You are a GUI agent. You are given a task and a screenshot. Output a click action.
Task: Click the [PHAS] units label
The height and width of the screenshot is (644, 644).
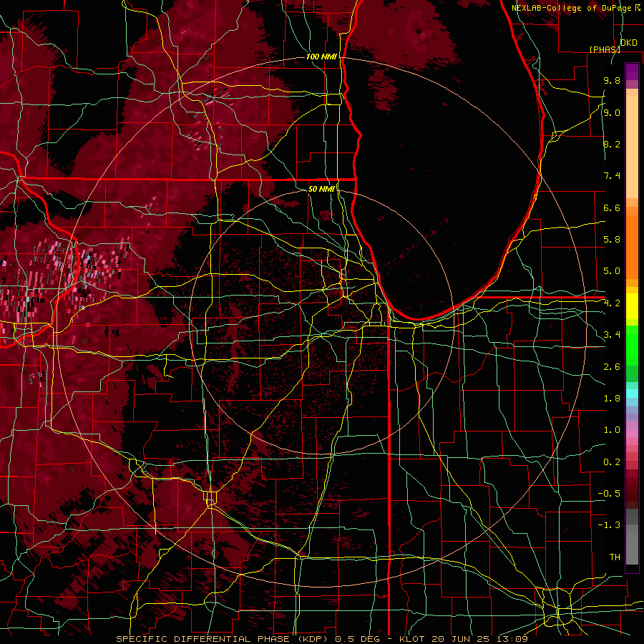click(x=605, y=49)
